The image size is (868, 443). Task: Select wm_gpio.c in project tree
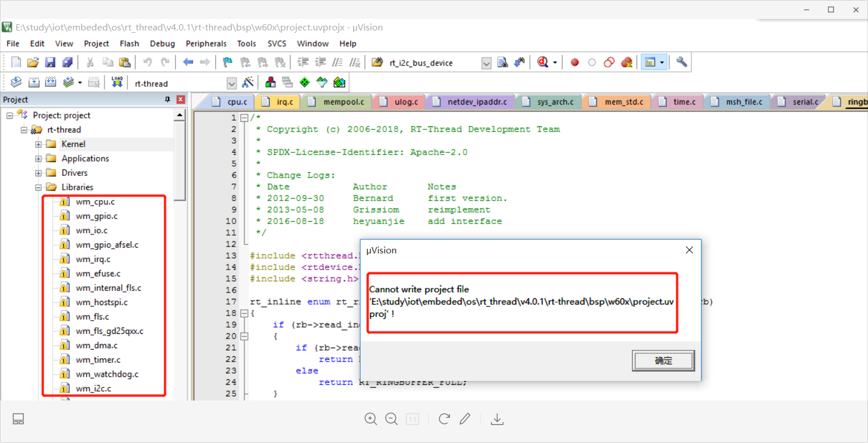(96, 216)
